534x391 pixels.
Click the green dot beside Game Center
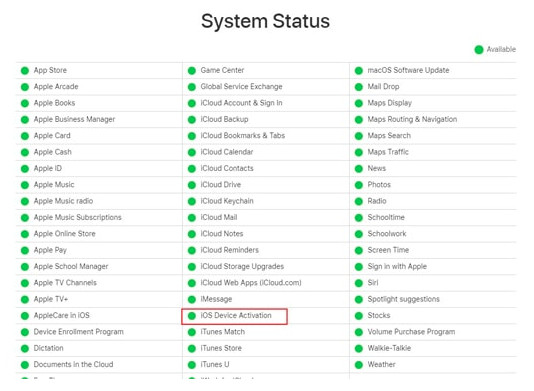[x=192, y=71]
